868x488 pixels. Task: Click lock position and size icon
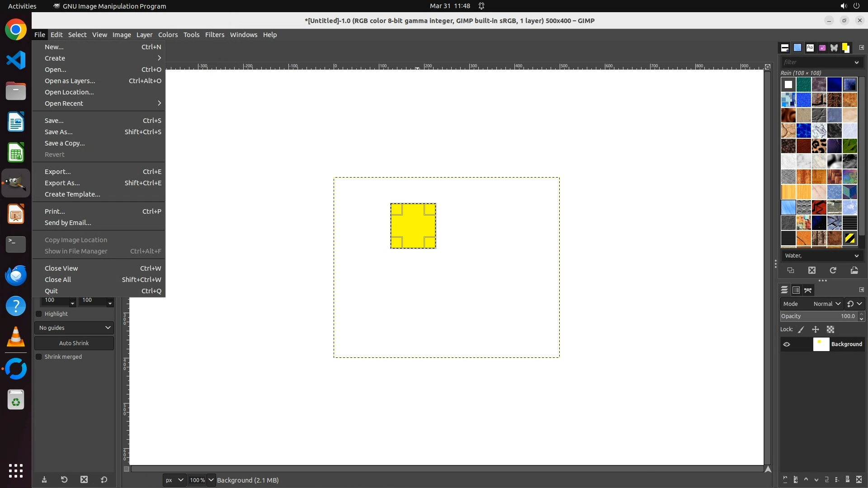816,329
